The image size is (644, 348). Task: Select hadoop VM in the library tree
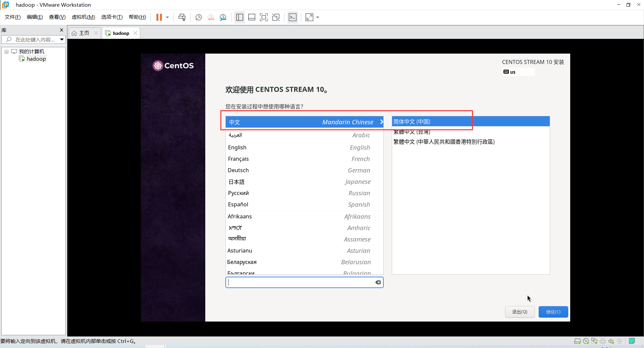click(x=36, y=59)
